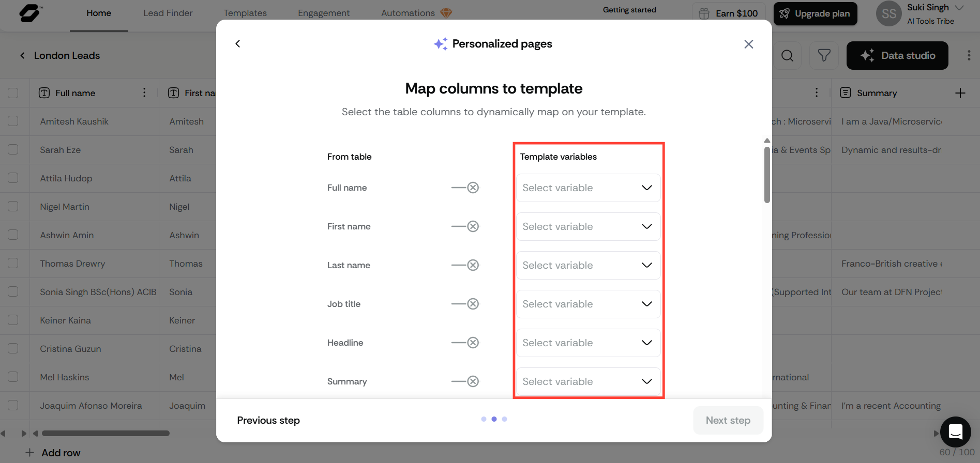
Task: Check the Amitesh Kaushik row checkbox
Action: tap(13, 121)
